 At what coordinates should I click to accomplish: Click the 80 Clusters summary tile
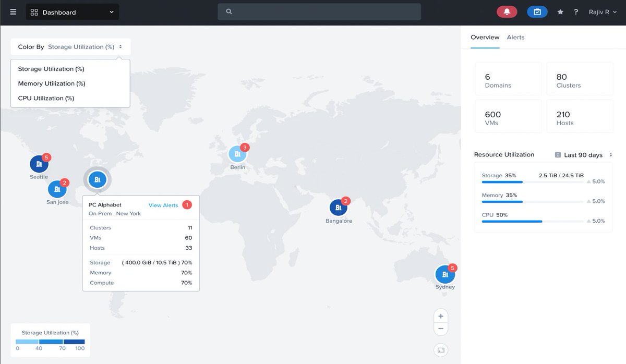[x=580, y=79]
